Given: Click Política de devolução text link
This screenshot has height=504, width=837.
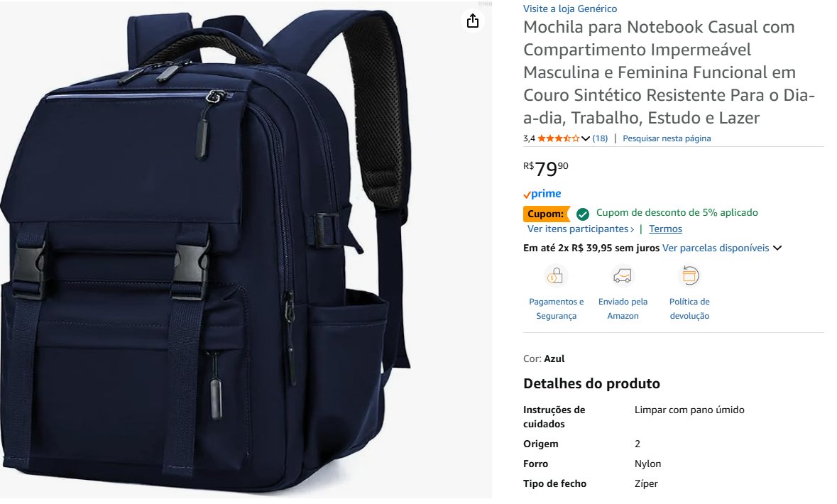Looking at the screenshot, I should (x=689, y=309).
